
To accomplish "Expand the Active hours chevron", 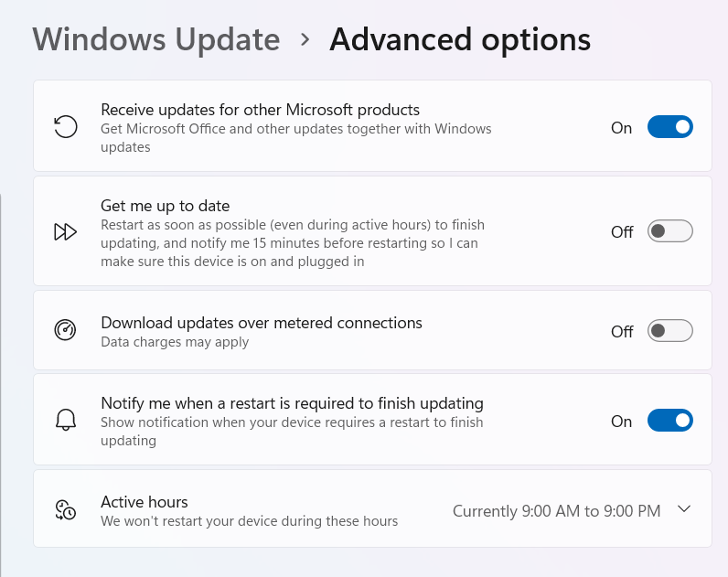I will [x=684, y=508].
